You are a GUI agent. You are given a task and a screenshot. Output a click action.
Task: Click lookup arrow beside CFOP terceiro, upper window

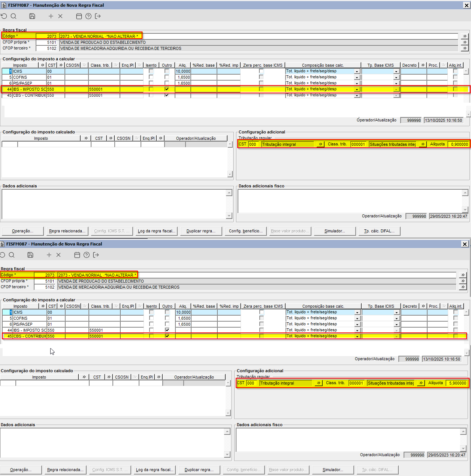point(465,48)
